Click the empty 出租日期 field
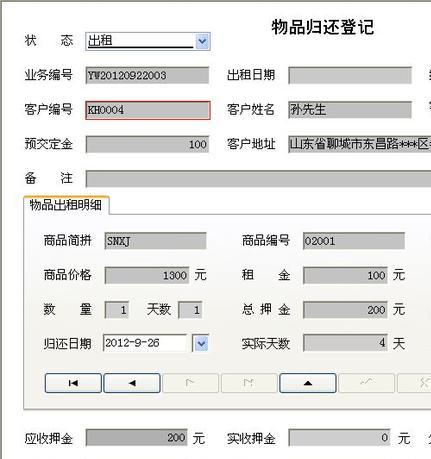431x459 pixels. point(350,75)
